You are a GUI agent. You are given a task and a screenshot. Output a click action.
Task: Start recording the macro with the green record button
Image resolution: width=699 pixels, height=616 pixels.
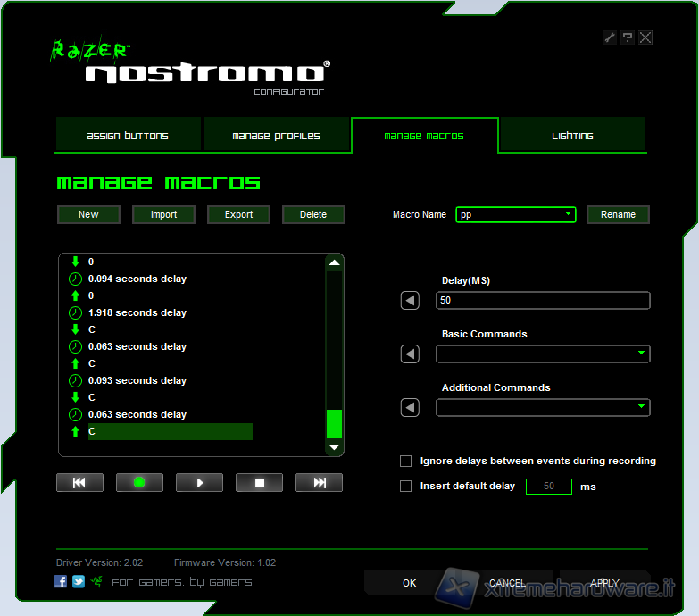(139, 483)
